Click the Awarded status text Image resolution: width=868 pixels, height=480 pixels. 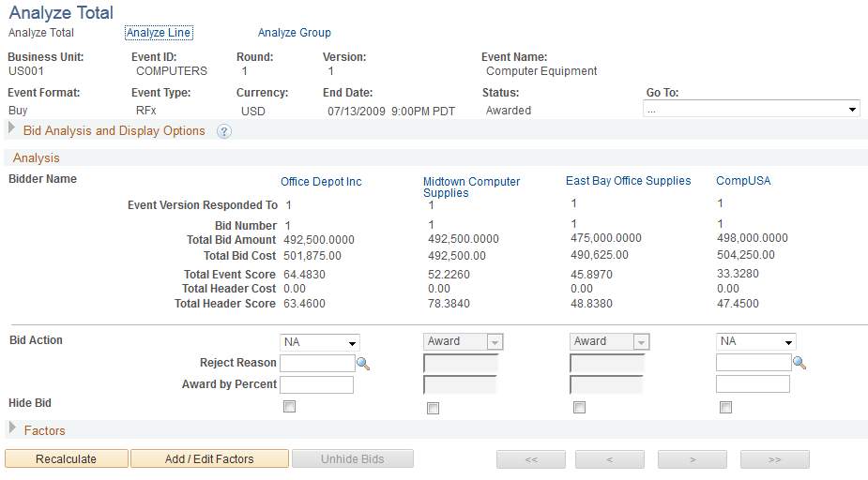(x=509, y=111)
